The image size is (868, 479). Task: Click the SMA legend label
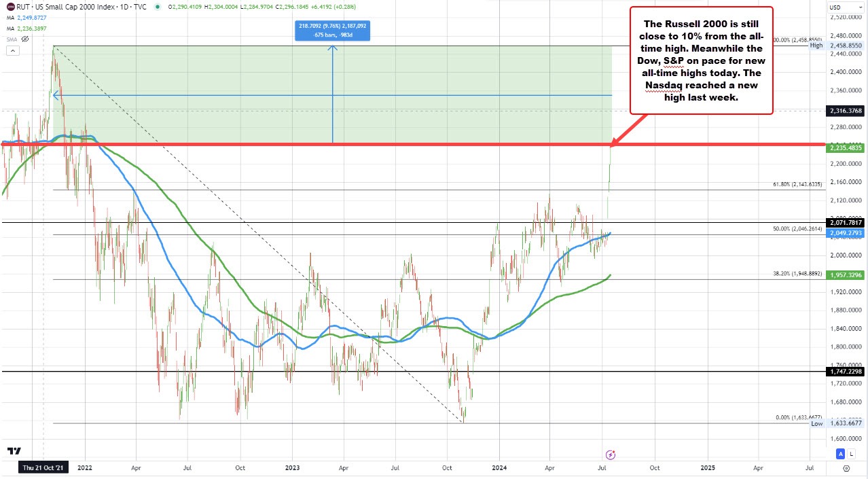(10, 39)
